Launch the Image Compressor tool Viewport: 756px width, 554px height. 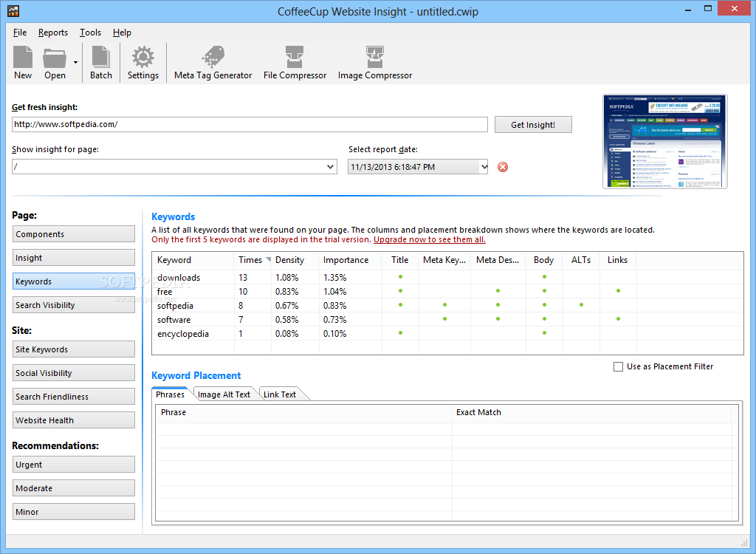(374, 63)
